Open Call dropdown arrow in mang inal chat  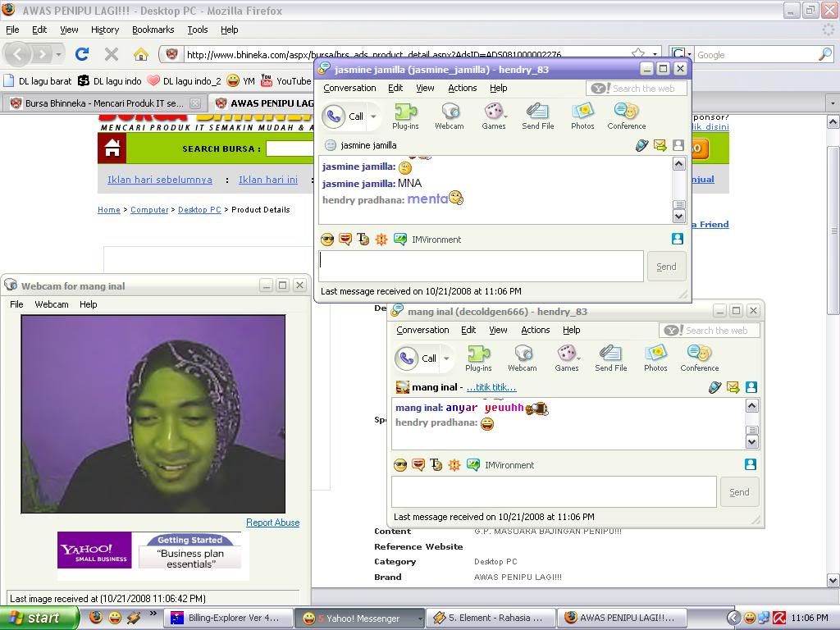446,358
